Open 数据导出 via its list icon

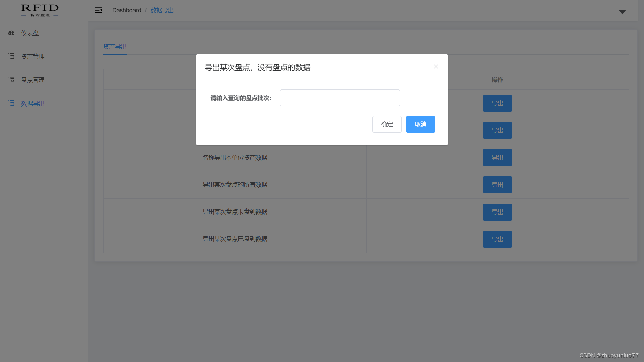[x=11, y=103]
